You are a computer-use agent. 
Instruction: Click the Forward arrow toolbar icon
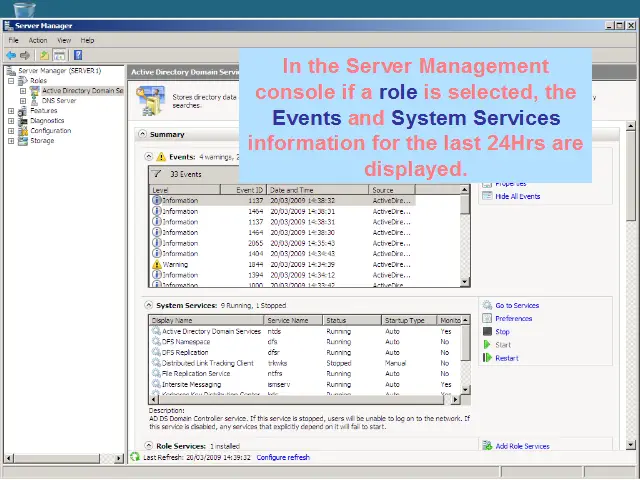coord(25,55)
